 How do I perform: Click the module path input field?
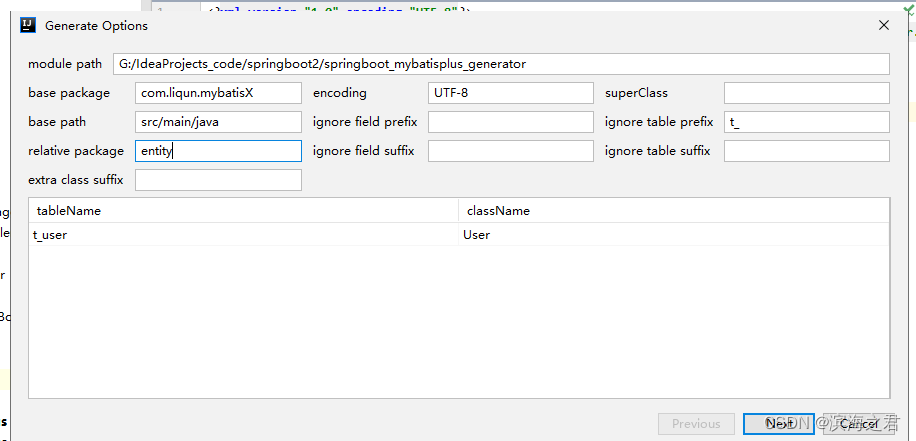point(501,64)
